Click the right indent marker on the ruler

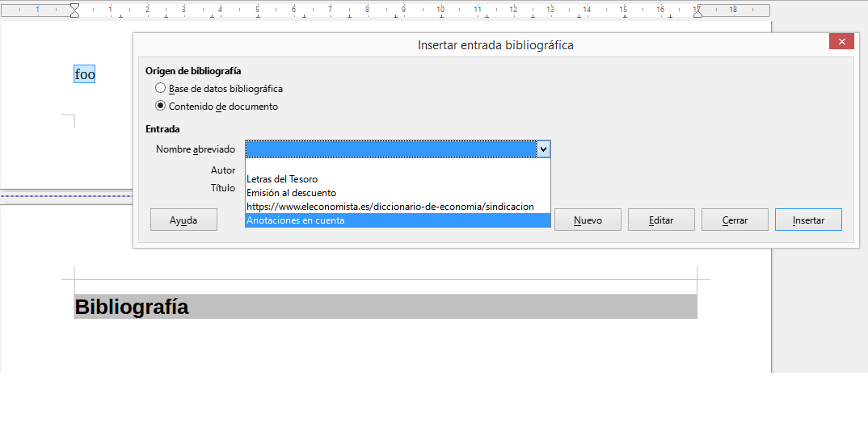[698, 13]
